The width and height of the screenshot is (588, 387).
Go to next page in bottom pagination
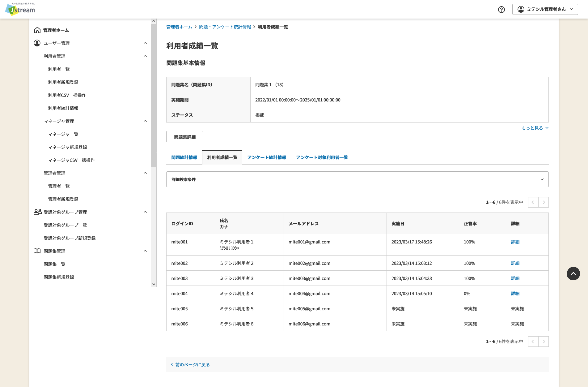coord(544,342)
